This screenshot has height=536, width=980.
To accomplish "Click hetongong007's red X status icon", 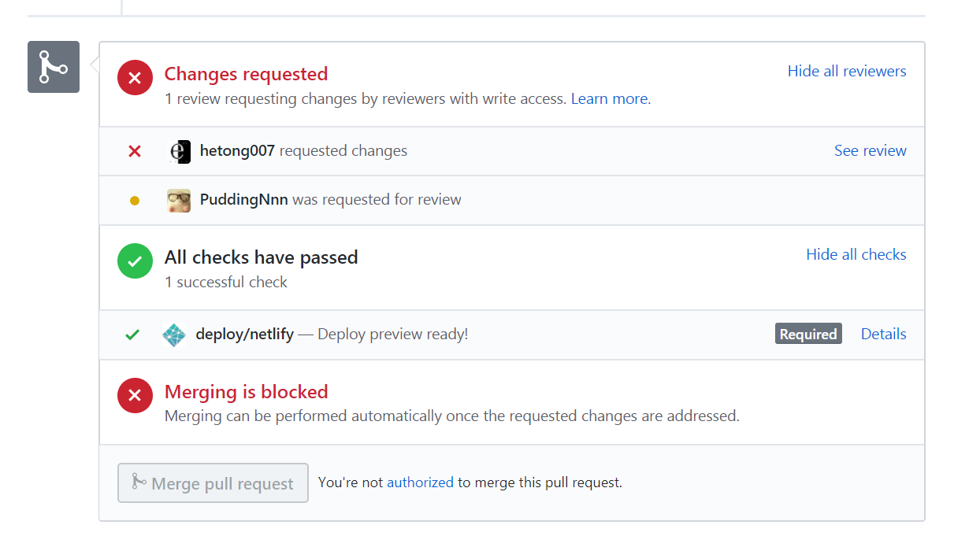I will (x=135, y=151).
